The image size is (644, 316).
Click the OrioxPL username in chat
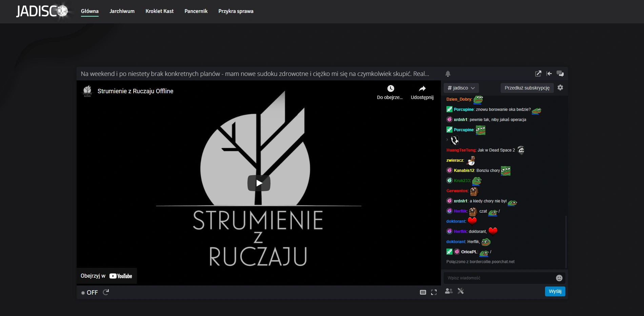469,252
